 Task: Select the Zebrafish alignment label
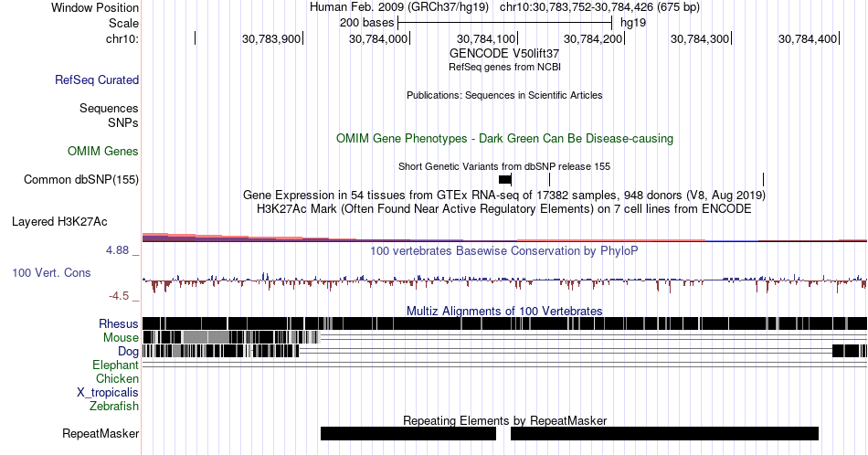tap(114, 406)
